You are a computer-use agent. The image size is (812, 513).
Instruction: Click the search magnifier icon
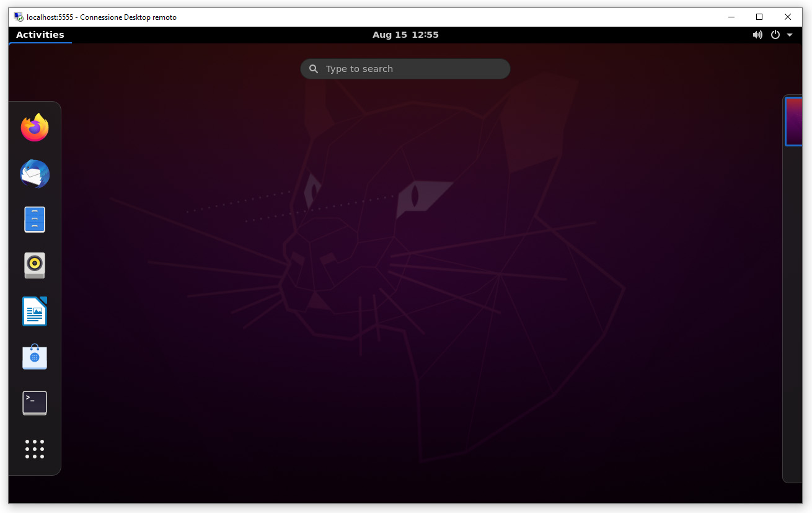pos(313,69)
